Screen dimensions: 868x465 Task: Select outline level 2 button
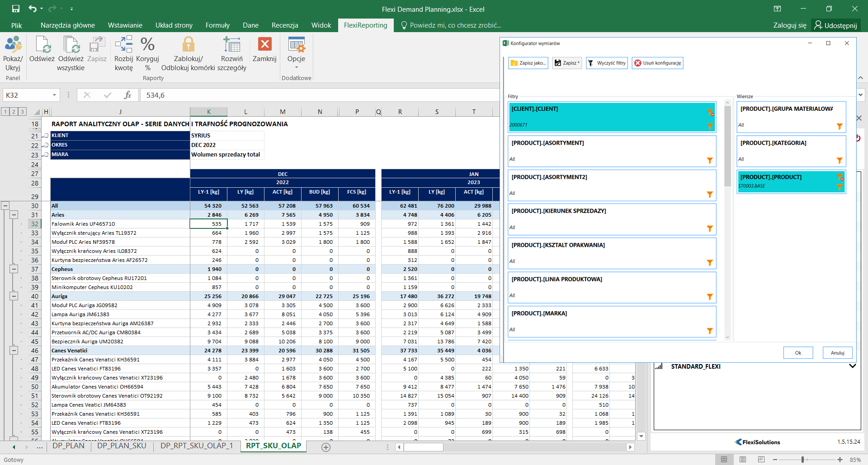pos(14,112)
